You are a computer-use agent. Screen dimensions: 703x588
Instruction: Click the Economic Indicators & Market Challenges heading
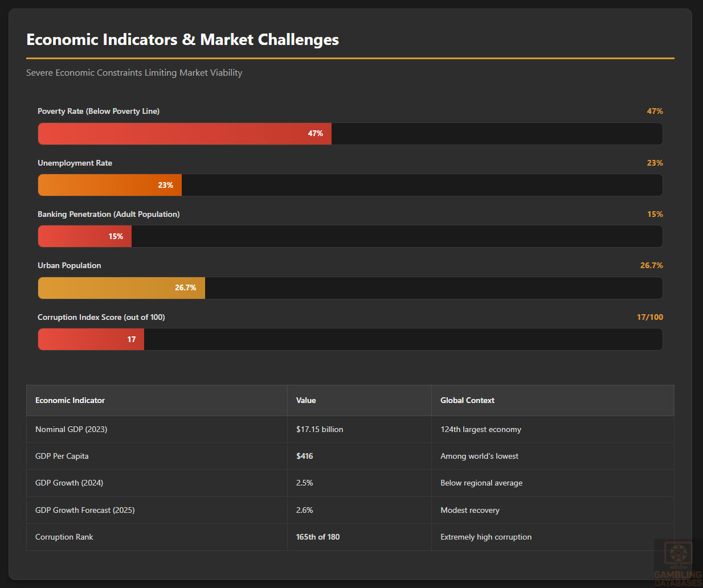pos(182,40)
